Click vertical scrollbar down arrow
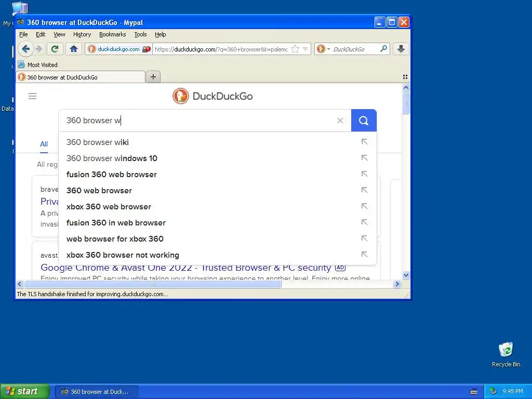The image size is (532, 399). coord(406,275)
